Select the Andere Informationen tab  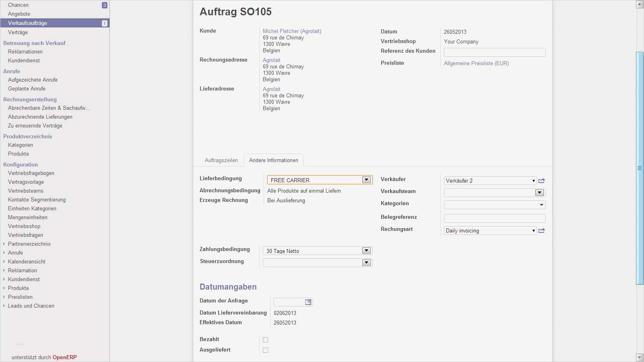tap(274, 160)
